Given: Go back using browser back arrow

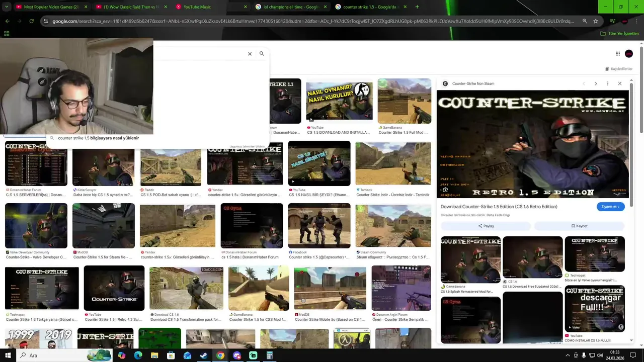Looking at the screenshot, I should [x=7, y=21].
